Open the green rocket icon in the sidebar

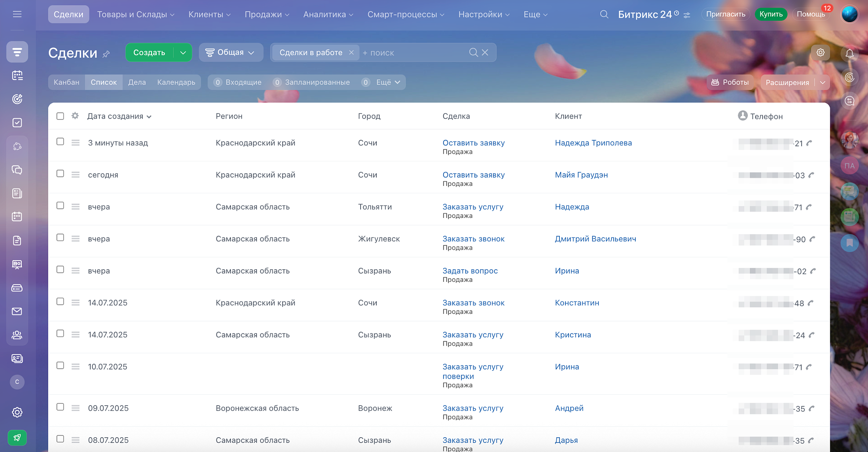[17, 437]
